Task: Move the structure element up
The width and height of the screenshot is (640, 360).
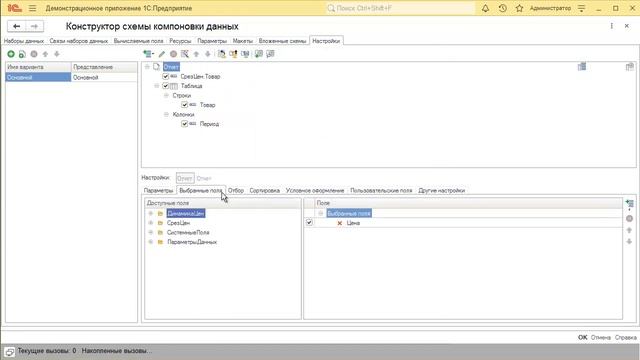Action: [196, 54]
